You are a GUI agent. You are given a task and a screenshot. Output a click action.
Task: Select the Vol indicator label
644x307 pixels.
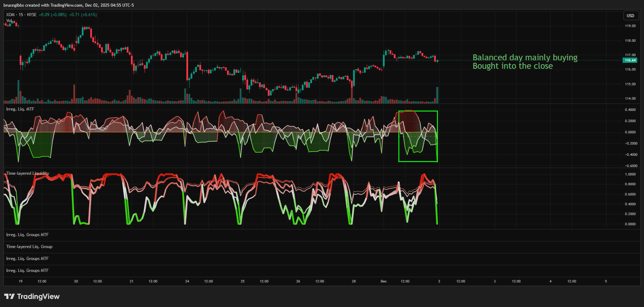tap(8, 21)
